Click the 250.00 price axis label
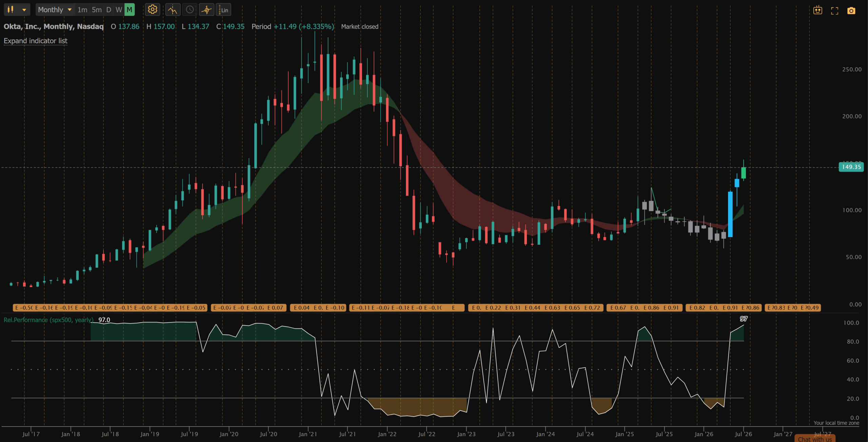 click(x=851, y=69)
